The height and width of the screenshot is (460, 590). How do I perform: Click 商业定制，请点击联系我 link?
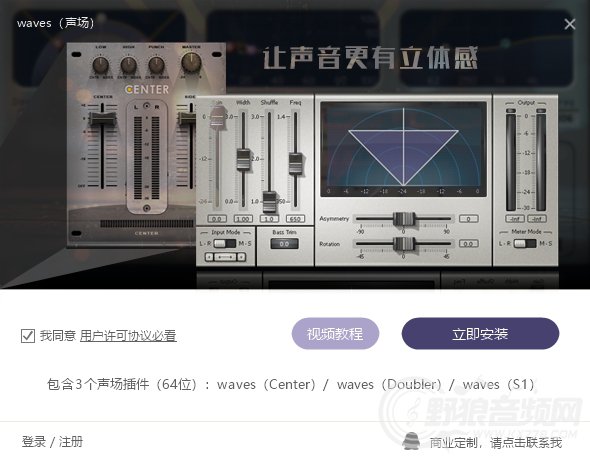click(496, 443)
